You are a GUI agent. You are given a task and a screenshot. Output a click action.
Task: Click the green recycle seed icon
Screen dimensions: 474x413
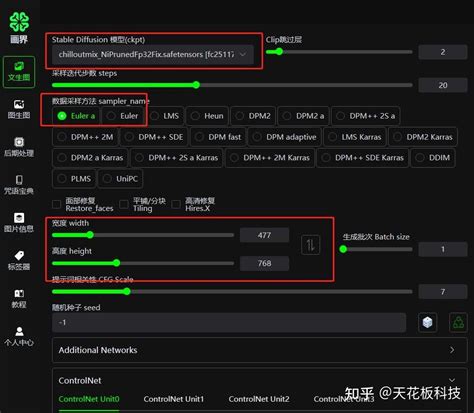coord(458,322)
